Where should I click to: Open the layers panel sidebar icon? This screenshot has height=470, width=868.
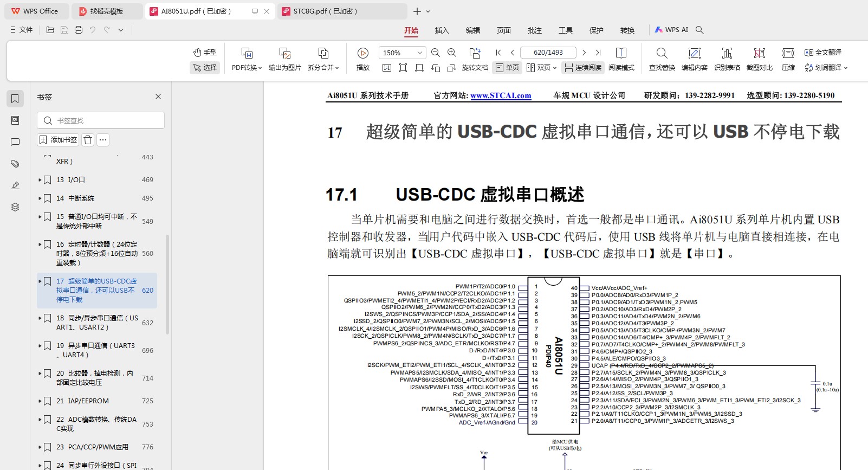pos(15,207)
